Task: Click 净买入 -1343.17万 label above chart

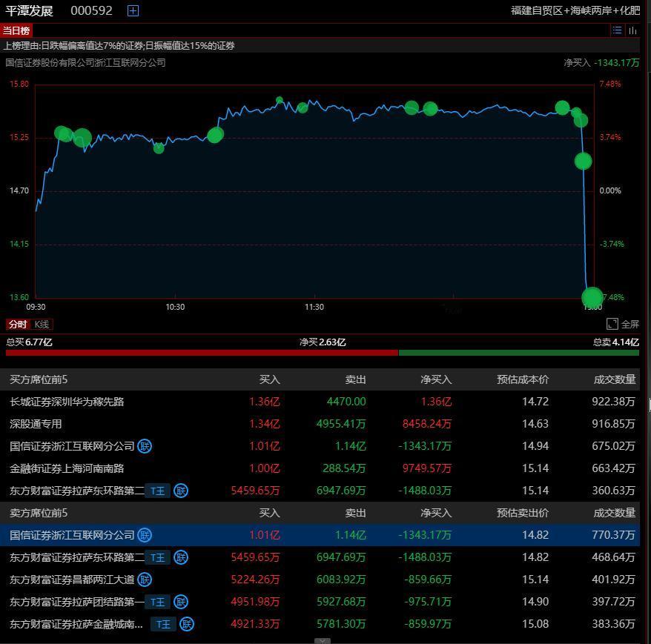Action: point(601,63)
